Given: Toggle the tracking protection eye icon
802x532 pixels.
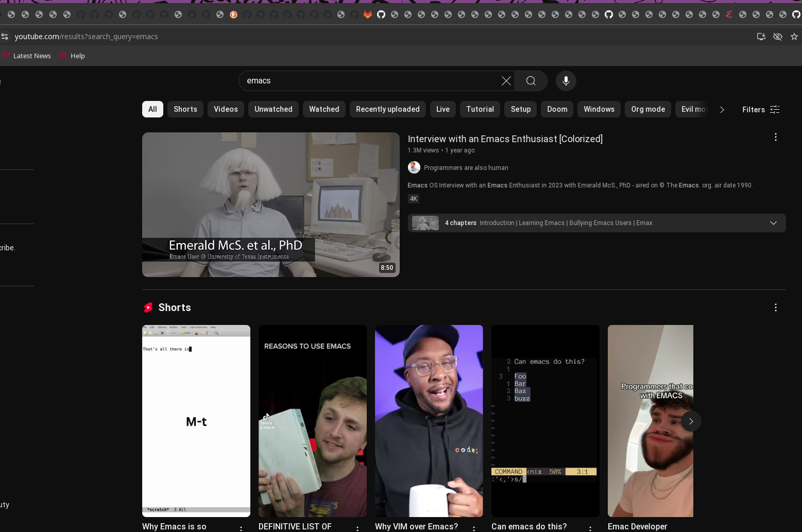Looking at the screenshot, I should click(777, 37).
